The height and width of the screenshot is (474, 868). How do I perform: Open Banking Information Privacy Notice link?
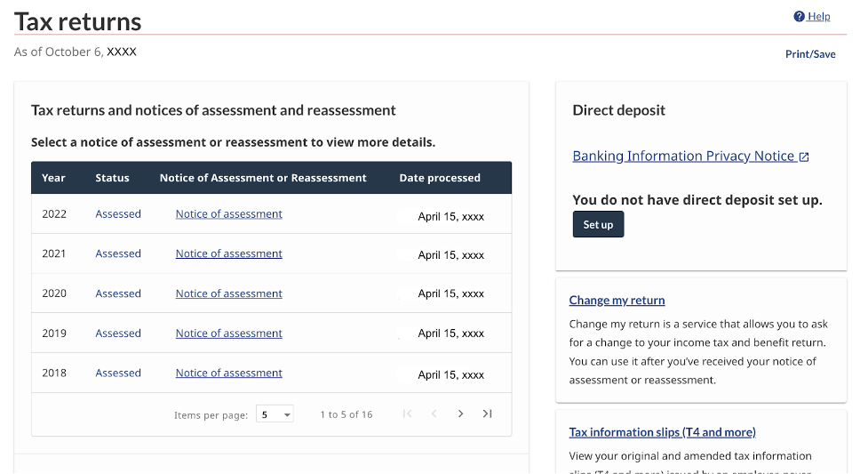(682, 157)
